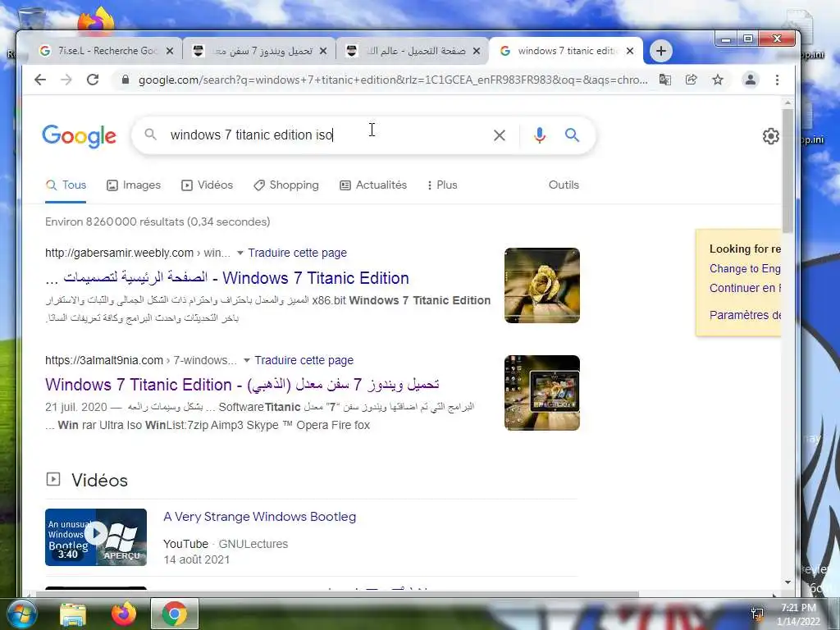Click the address bar URL
The height and width of the screenshot is (630, 840).
click(x=393, y=80)
